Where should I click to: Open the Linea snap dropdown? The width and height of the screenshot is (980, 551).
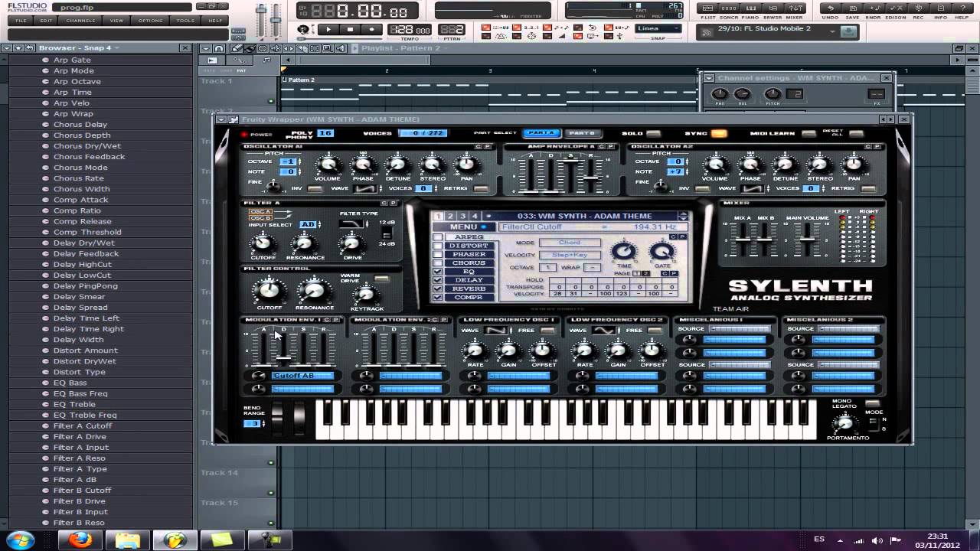pos(658,29)
